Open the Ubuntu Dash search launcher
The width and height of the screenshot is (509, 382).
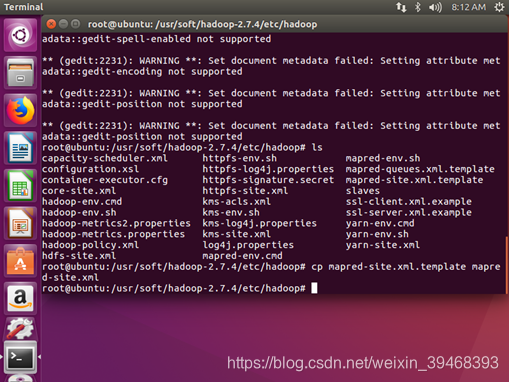[x=20, y=35]
